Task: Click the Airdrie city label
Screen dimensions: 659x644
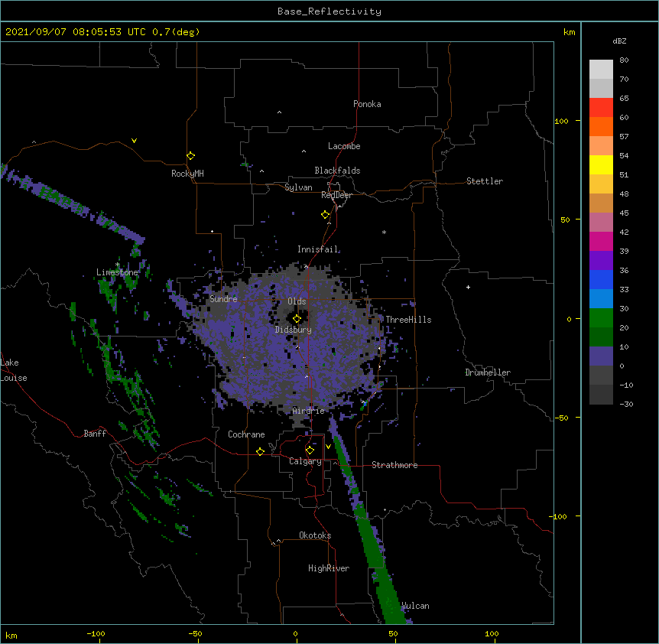Action: click(x=309, y=411)
